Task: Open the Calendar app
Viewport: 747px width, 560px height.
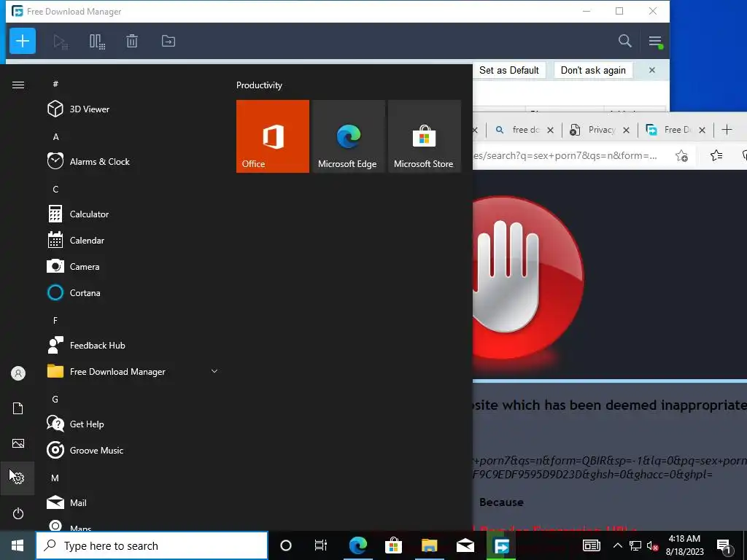Action: pos(133,241)
